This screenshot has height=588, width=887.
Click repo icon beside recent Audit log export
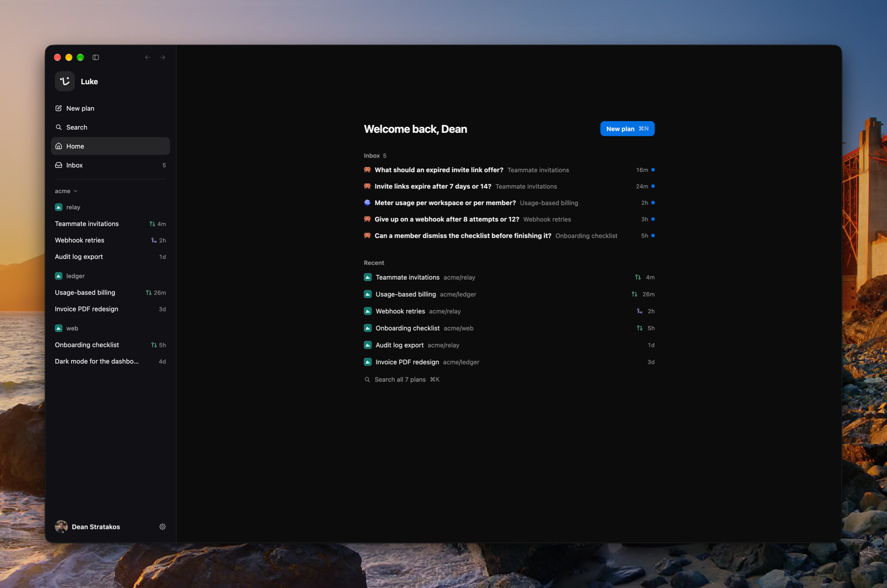point(368,345)
